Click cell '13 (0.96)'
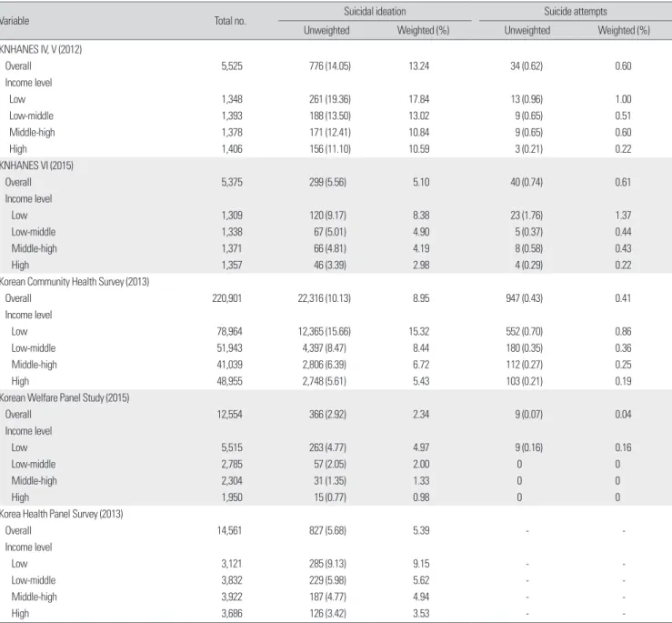Screen dimensions: 672x623 (x=527, y=99)
